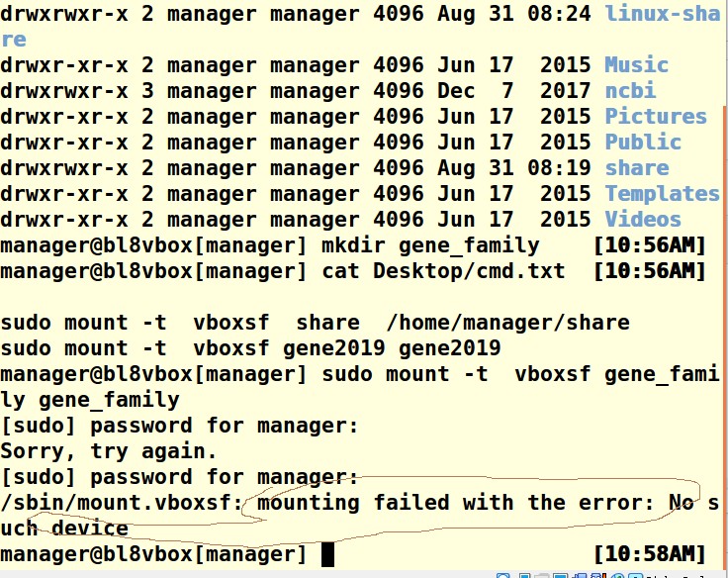
Task: Click the Public directory entry
Action: tap(643, 142)
